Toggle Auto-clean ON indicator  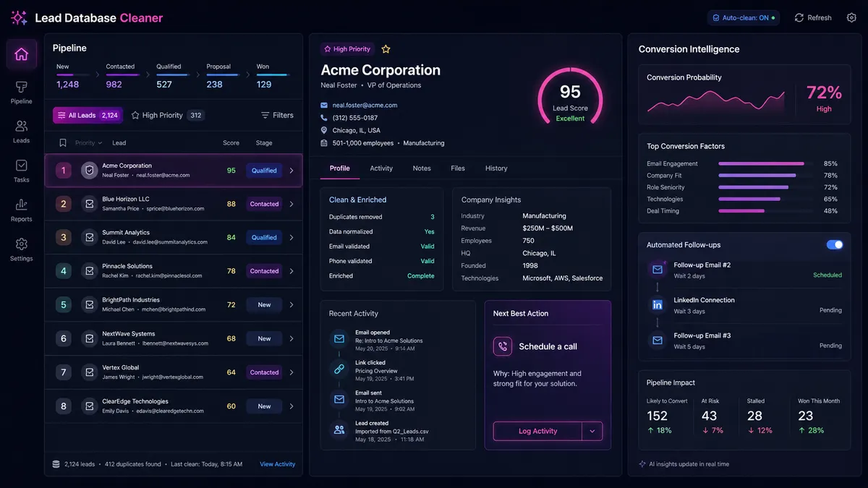coord(744,17)
